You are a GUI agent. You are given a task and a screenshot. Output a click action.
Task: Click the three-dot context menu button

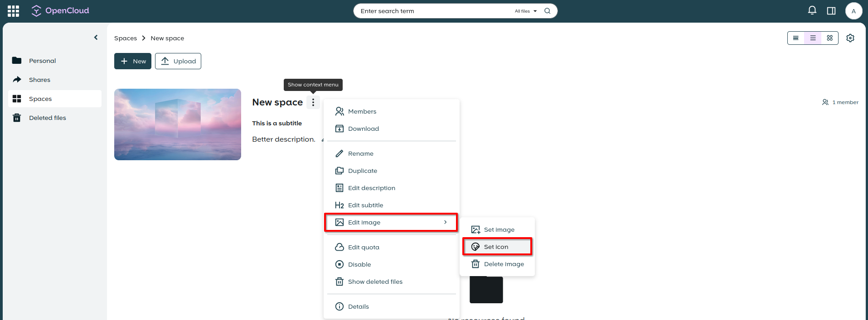click(x=313, y=102)
